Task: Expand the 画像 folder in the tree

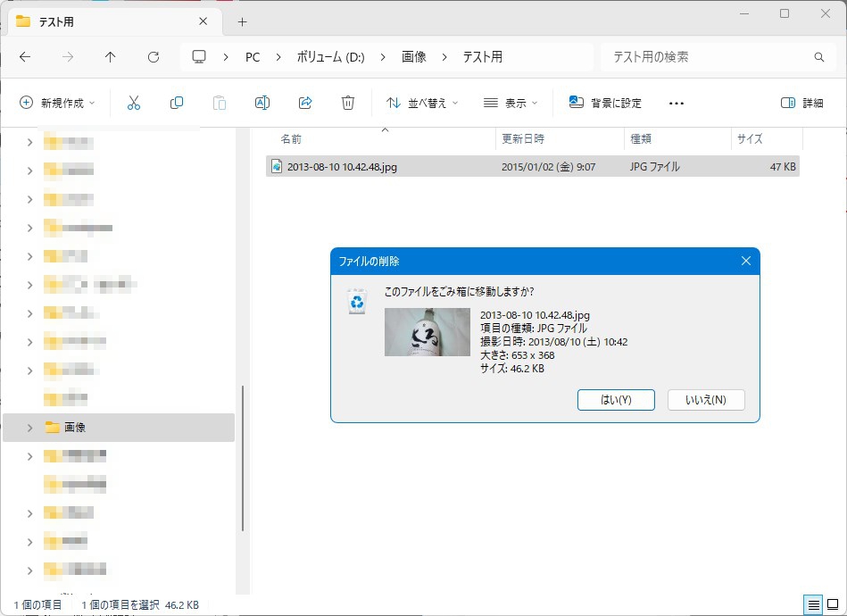Action: [29, 428]
